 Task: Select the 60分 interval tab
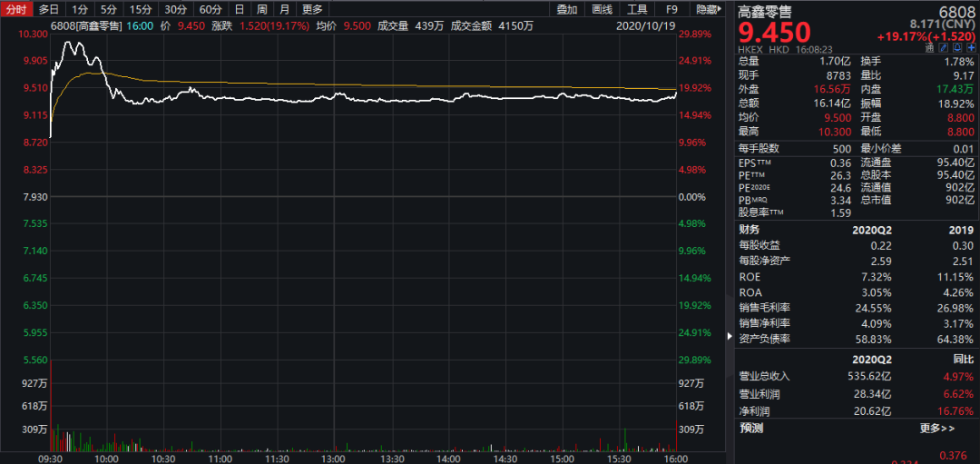click(211, 9)
